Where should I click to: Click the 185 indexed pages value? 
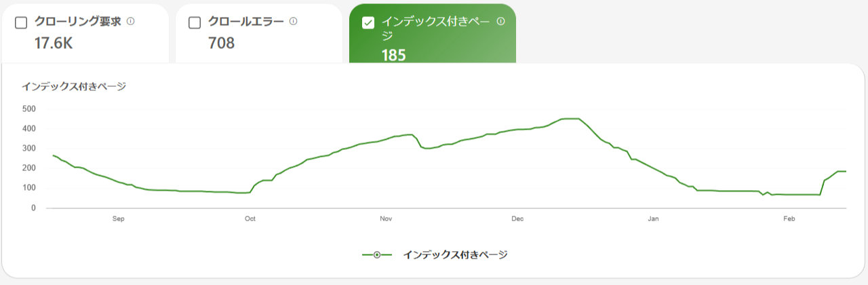pyautogui.click(x=393, y=55)
